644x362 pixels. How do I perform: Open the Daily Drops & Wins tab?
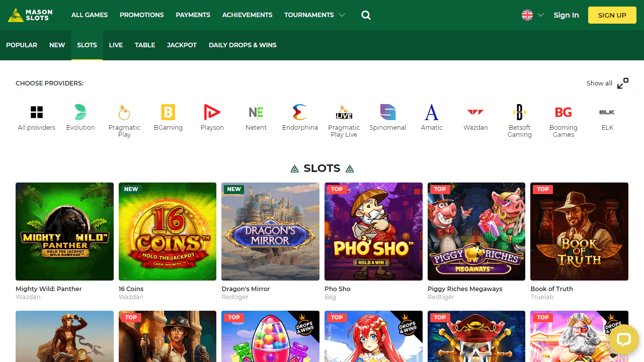coord(243,45)
